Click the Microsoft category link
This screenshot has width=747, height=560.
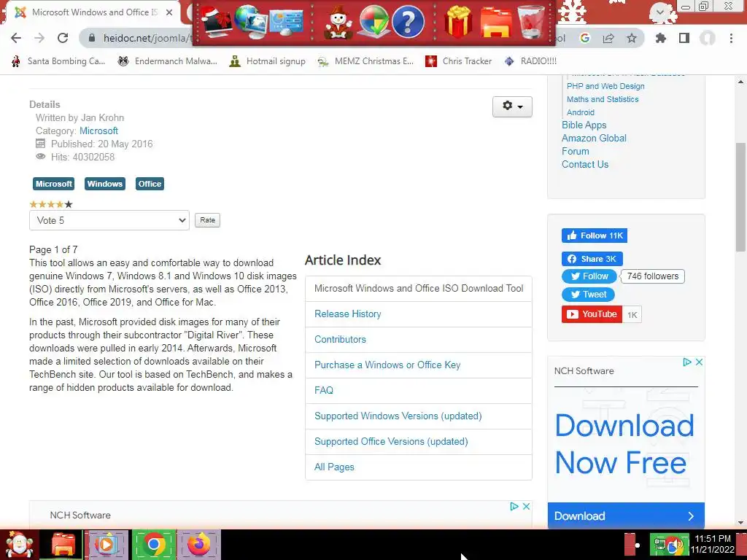pos(98,131)
